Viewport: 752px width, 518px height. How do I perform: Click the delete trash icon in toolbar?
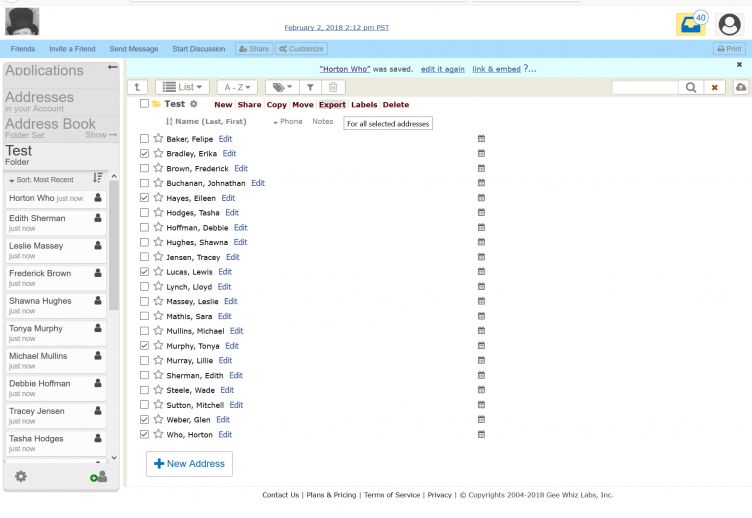pyautogui.click(x=334, y=88)
